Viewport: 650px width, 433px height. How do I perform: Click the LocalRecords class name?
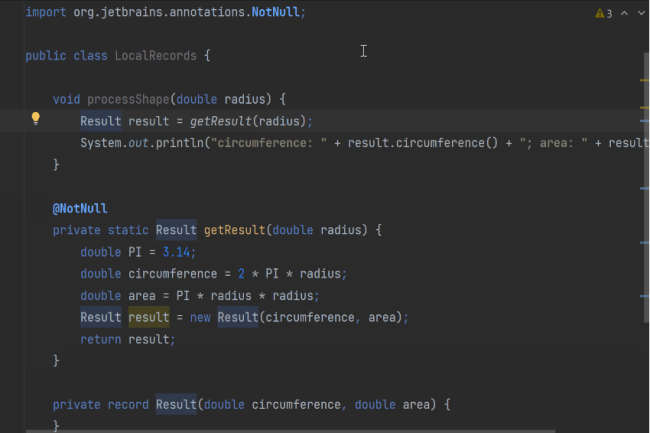coord(155,55)
